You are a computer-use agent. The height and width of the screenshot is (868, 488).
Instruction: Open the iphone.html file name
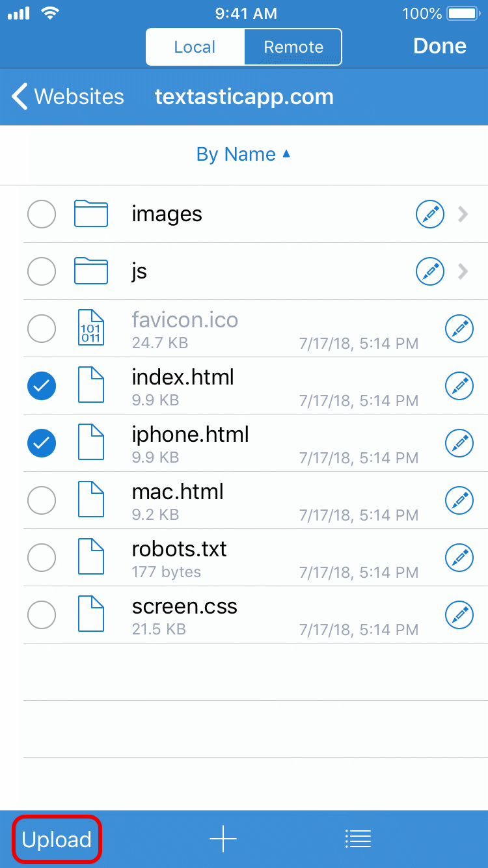(190, 434)
